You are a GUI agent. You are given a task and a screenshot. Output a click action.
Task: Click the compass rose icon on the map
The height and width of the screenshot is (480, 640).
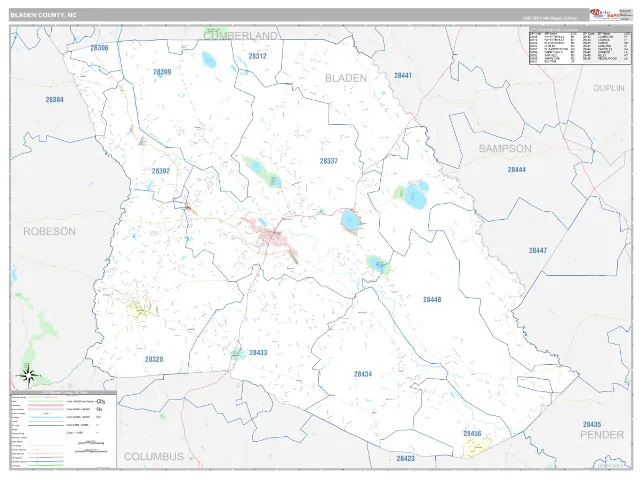29,376
